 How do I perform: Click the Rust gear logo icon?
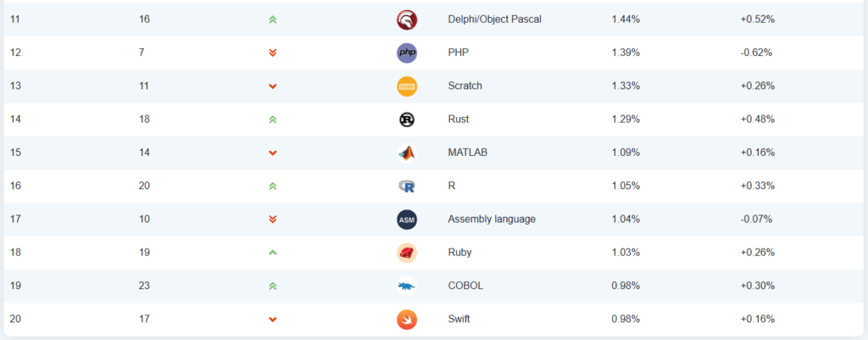pos(407,120)
